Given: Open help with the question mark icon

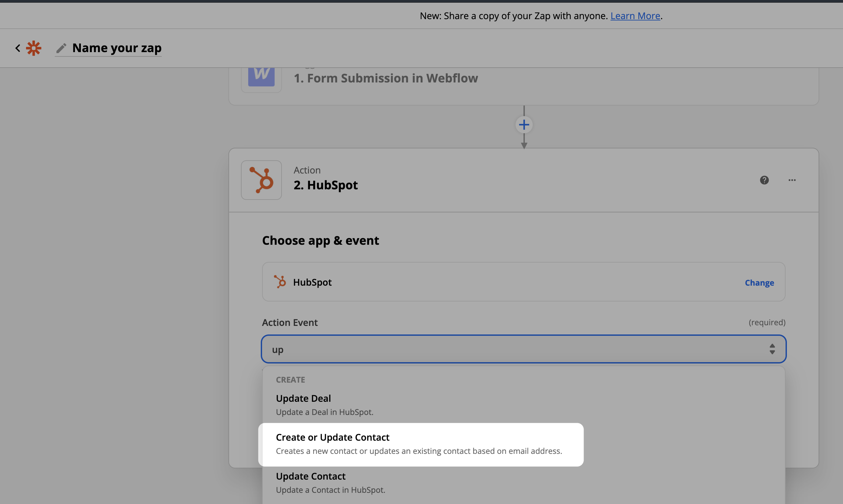Looking at the screenshot, I should click(x=764, y=180).
